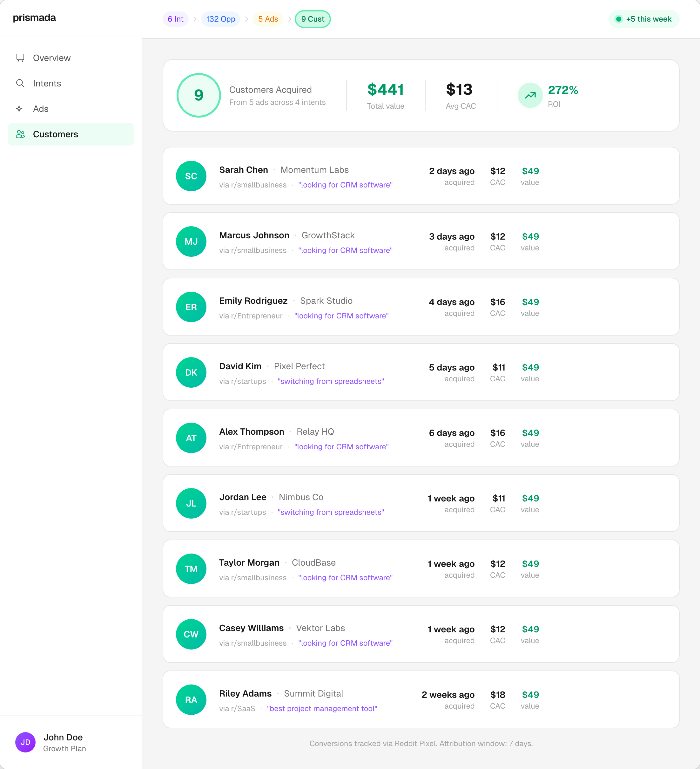Expand the chevron between 132 Opp and 5 Ads
Image resolution: width=700 pixels, height=769 pixels.
click(247, 19)
